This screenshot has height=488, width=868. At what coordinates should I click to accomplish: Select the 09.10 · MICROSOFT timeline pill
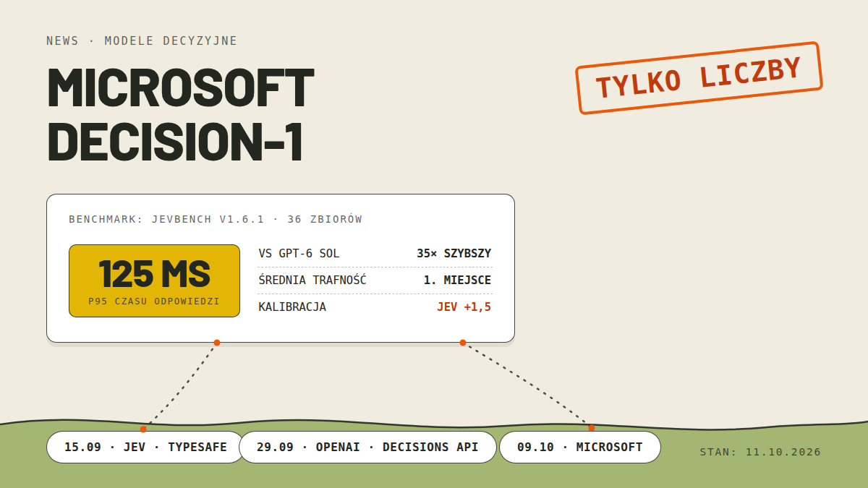click(580, 447)
